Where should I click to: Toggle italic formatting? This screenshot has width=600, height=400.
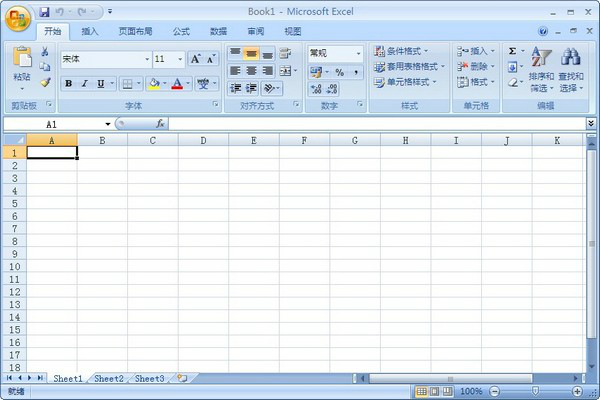[85, 83]
